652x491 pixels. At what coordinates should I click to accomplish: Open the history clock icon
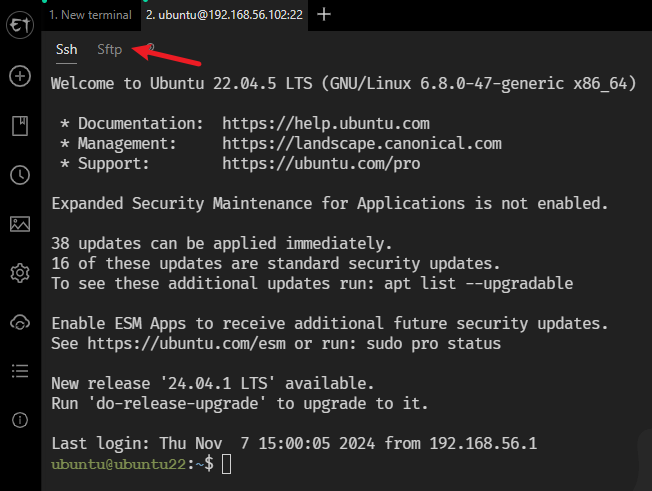pyautogui.click(x=20, y=175)
